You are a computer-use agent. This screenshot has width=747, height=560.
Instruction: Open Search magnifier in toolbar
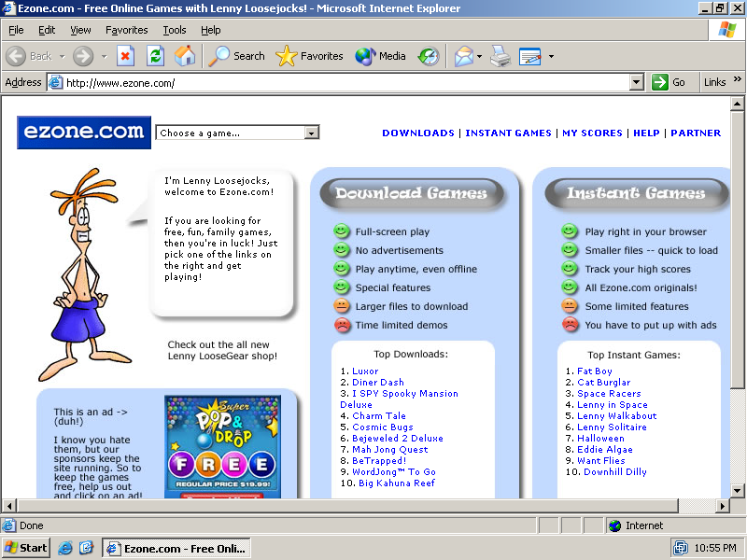coord(237,56)
